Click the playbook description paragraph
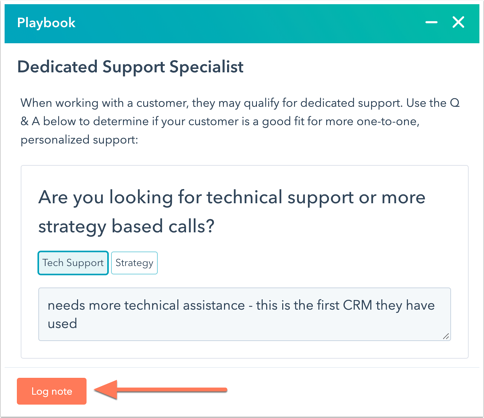The image size is (484, 418). click(240, 121)
